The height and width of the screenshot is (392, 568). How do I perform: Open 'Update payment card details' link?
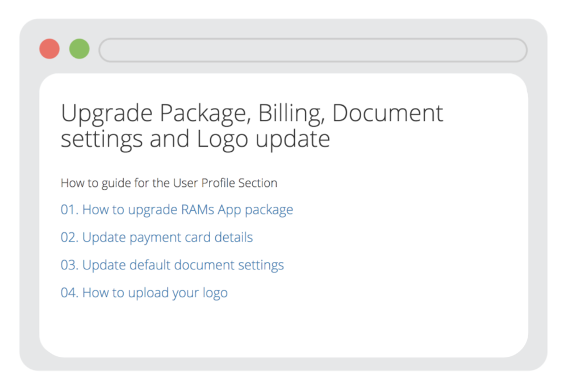pos(157,237)
